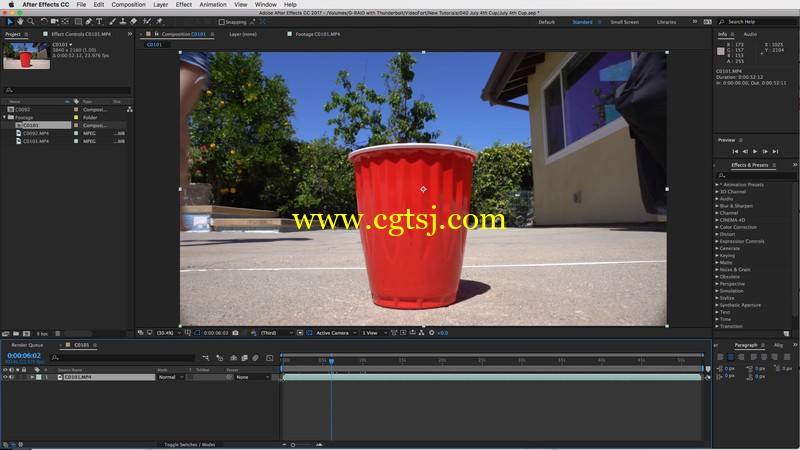Open the Normal blending mode dropdown
Screen dimensions: 800x450
point(171,377)
